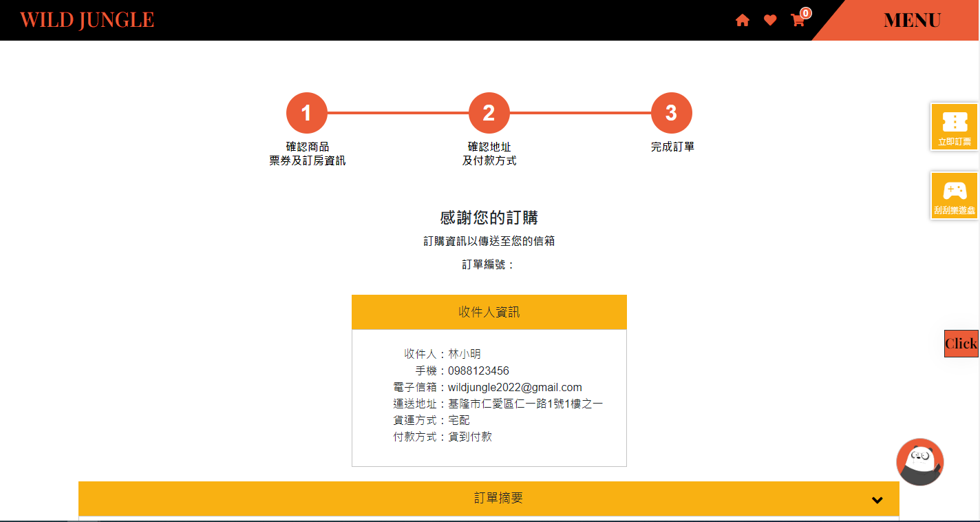
Task: Open the MENU navigation
Action: click(912, 21)
